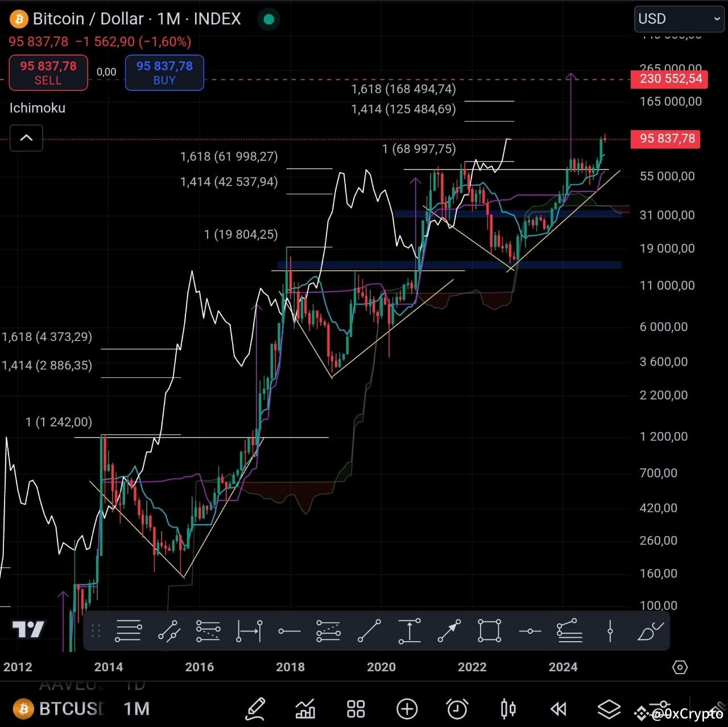The height and width of the screenshot is (727, 728).
Task: Open the 1M interval selector in bottom bar
Action: pyautogui.click(x=136, y=709)
